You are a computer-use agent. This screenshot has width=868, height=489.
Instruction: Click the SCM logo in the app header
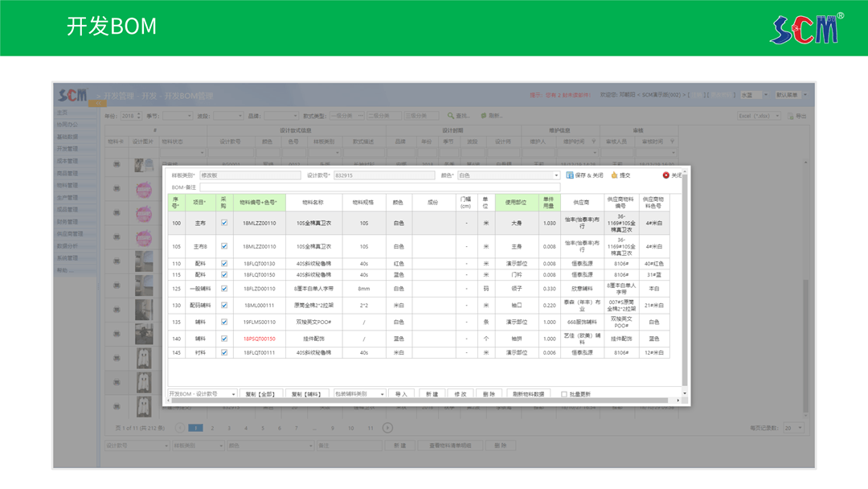(x=72, y=96)
